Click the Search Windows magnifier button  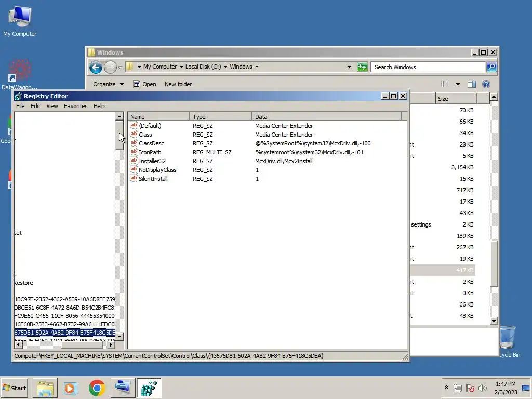click(491, 67)
